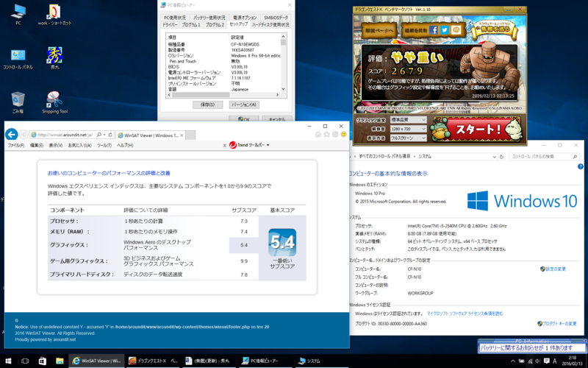Click the 情報を送る banner button
This screenshot has height=368, width=588.
[x=494, y=30]
